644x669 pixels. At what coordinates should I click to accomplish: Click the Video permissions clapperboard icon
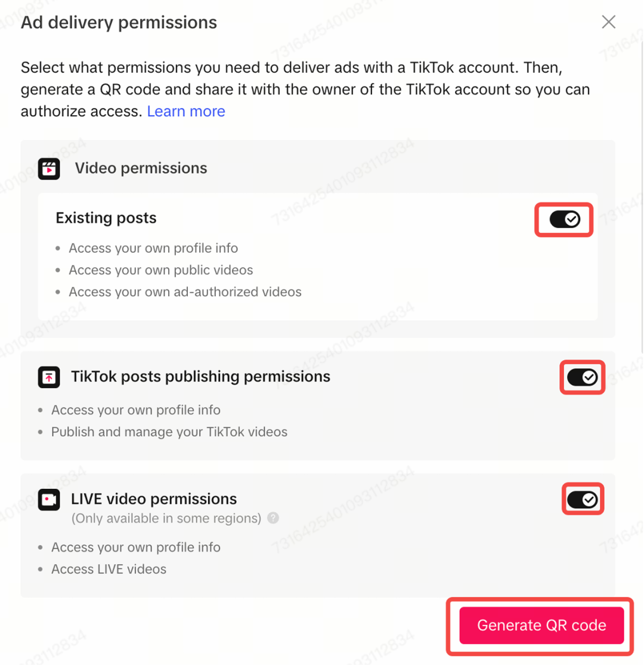(49, 169)
